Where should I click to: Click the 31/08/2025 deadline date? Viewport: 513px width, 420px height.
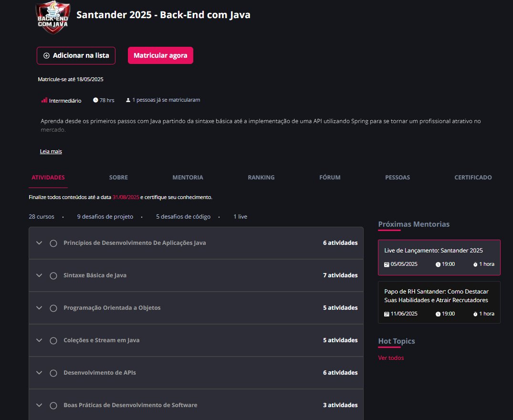pos(126,197)
